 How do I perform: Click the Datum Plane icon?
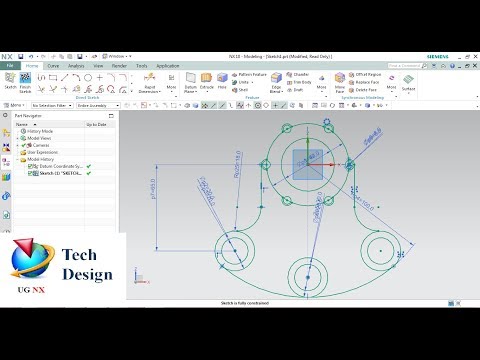[x=190, y=79]
